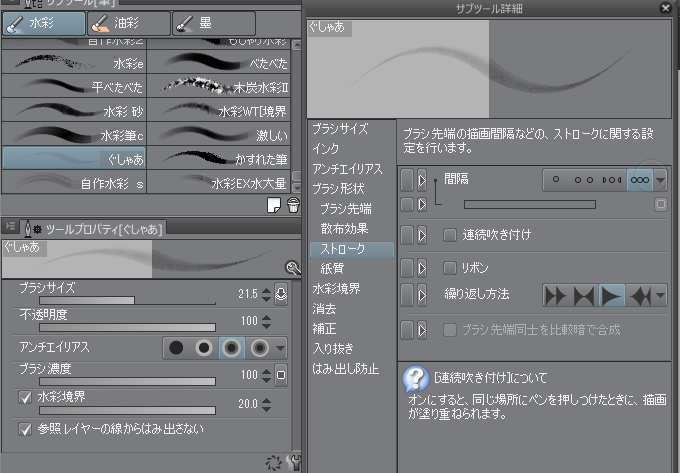
Task: Select 入り抜き in the category list
Action: point(332,348)
